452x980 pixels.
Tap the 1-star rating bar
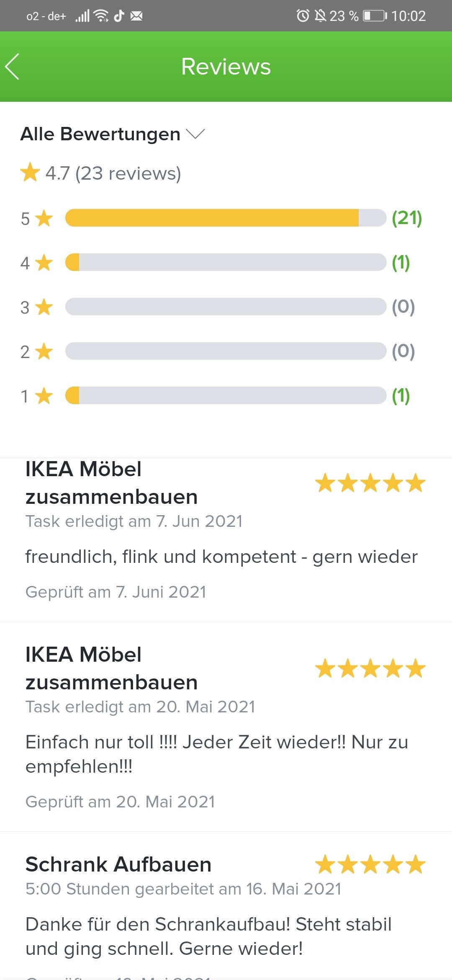tap(226, 395)
